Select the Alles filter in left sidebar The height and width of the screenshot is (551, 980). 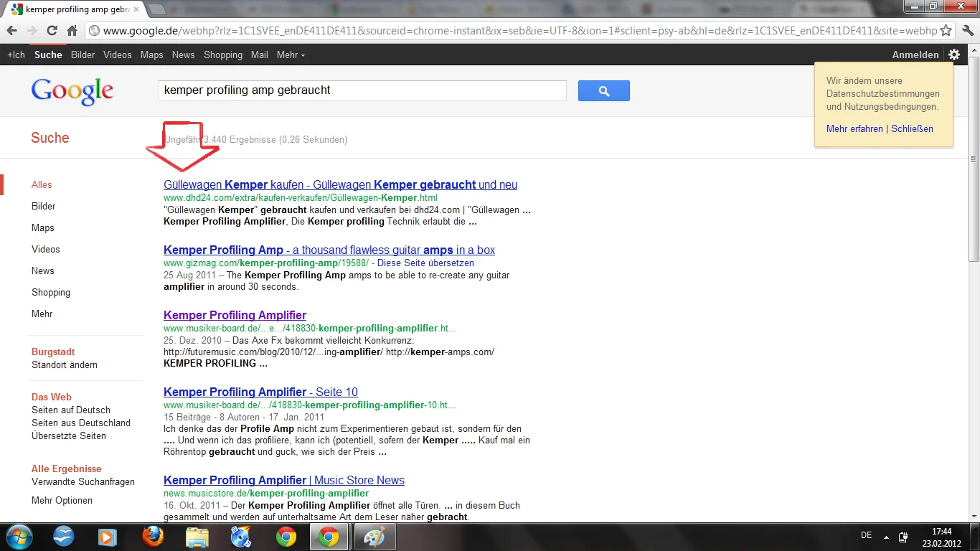pos(42,184)
